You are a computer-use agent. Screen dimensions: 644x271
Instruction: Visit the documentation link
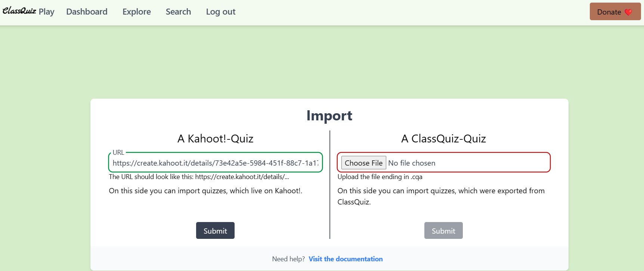coord(346,259)
